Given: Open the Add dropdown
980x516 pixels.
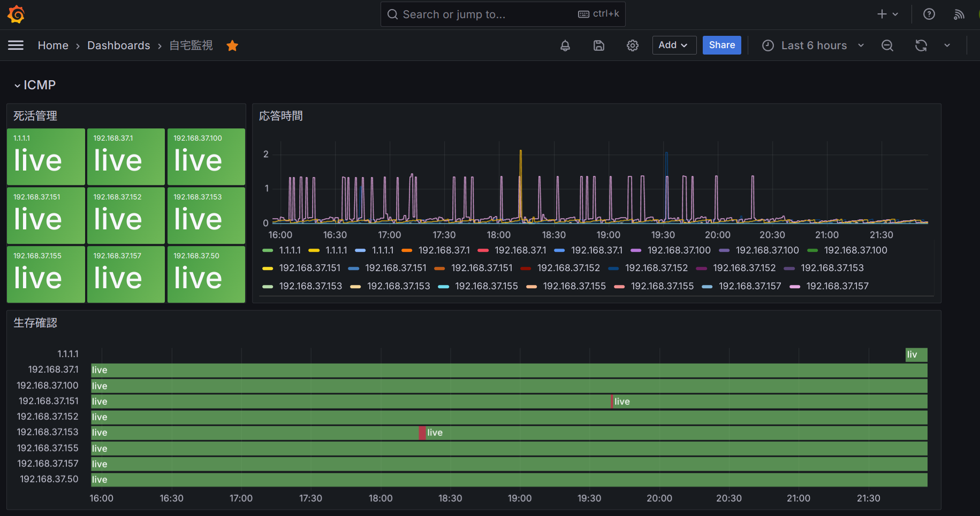Looking at the screenshot, I should tap(674, 45).
